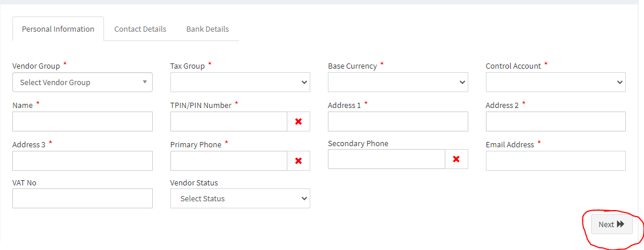Click red X beside Secondary Phone field

(457, 159)
